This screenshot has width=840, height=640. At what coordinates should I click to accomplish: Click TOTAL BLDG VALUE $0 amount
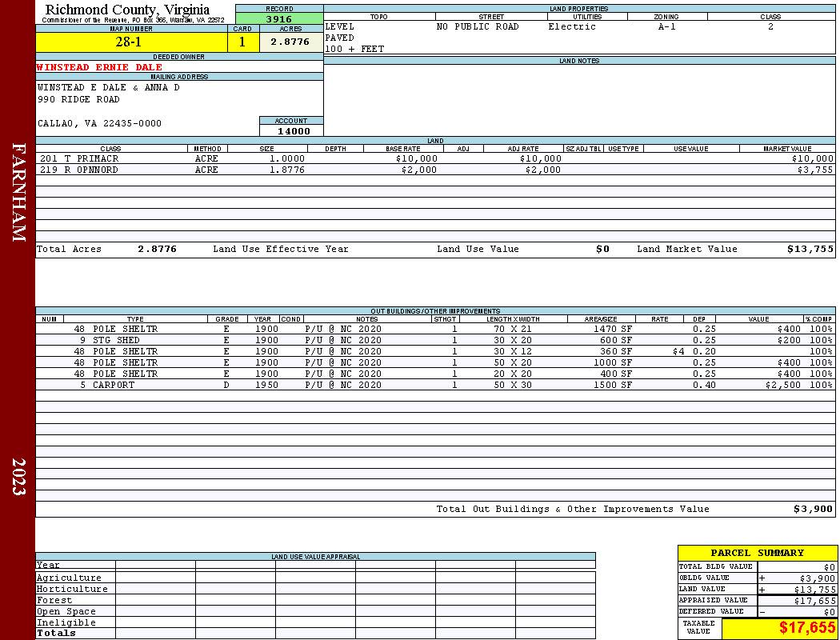click(x=830, y=567)
